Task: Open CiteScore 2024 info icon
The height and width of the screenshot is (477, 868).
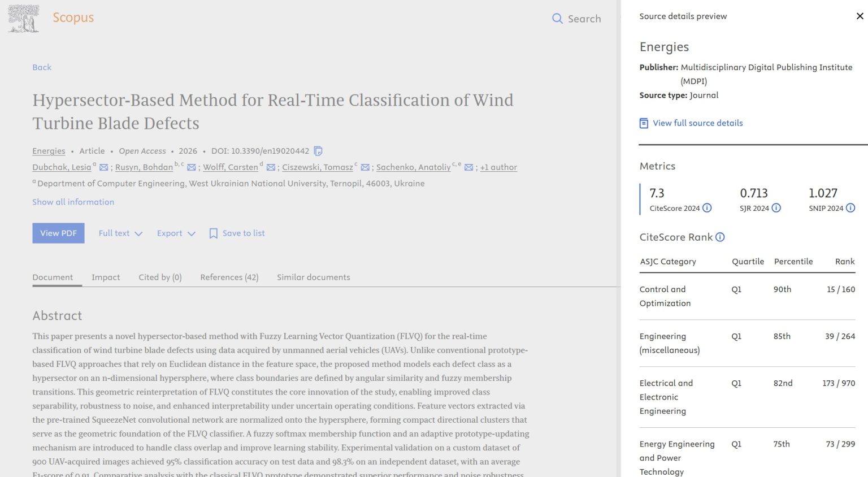Action: click(x=707, y=208)
